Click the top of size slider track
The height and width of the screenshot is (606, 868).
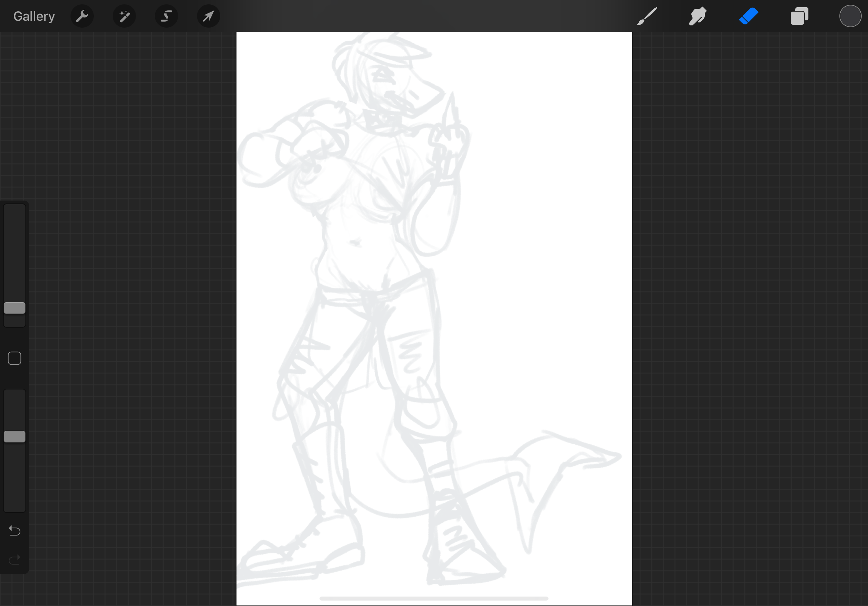pyautogui.click(x=15, y=211)
